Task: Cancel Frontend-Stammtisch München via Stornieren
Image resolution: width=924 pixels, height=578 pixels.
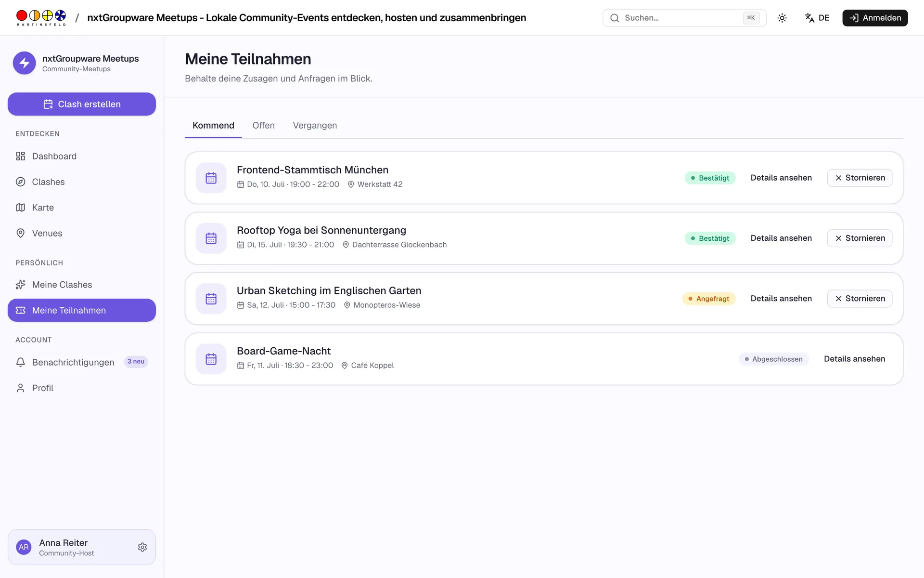Action: 860,178
